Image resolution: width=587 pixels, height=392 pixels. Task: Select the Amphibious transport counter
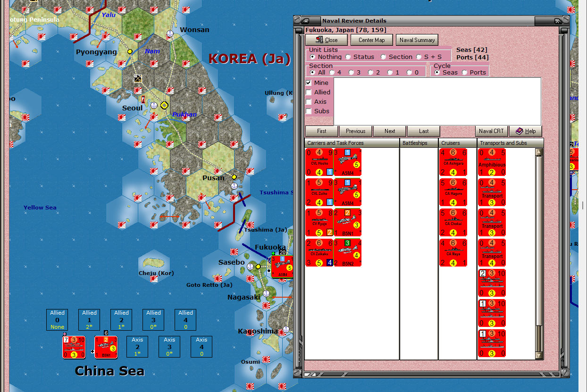coord(492,162)
